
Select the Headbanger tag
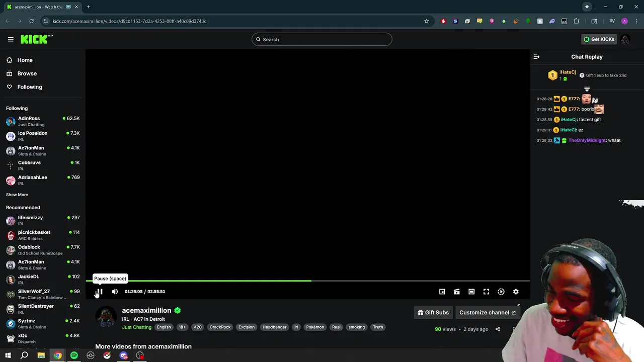pyautogui.click(x=274, y=327)
